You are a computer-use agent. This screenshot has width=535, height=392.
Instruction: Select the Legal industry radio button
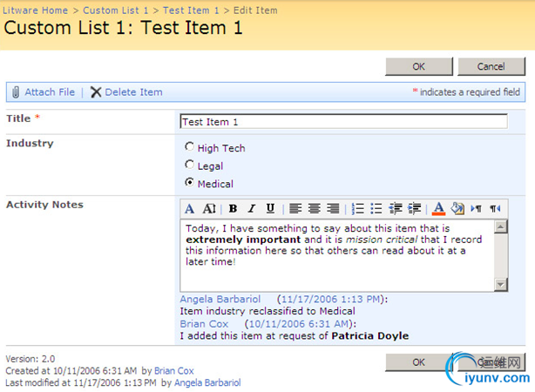(x=189, y=165)
